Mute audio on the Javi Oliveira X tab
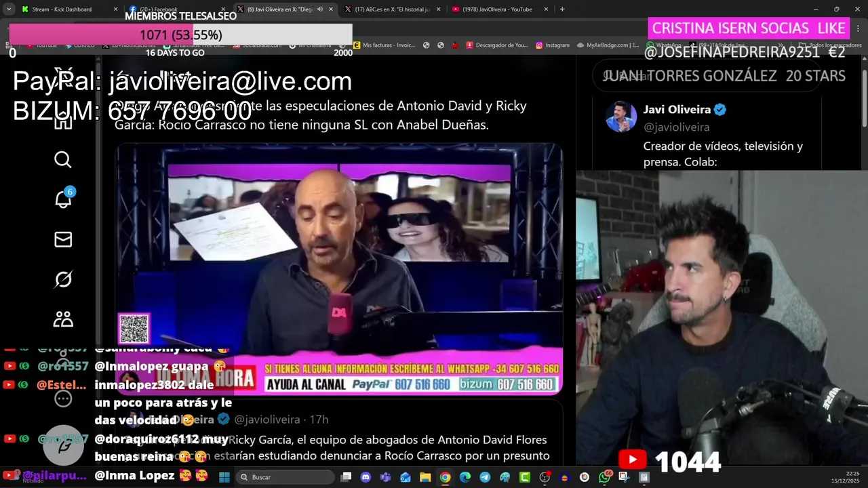 (319, 9)
